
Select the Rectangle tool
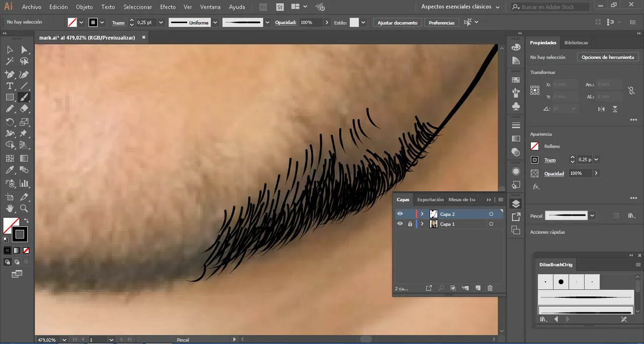pyautogui.click(x=10, y=98)
